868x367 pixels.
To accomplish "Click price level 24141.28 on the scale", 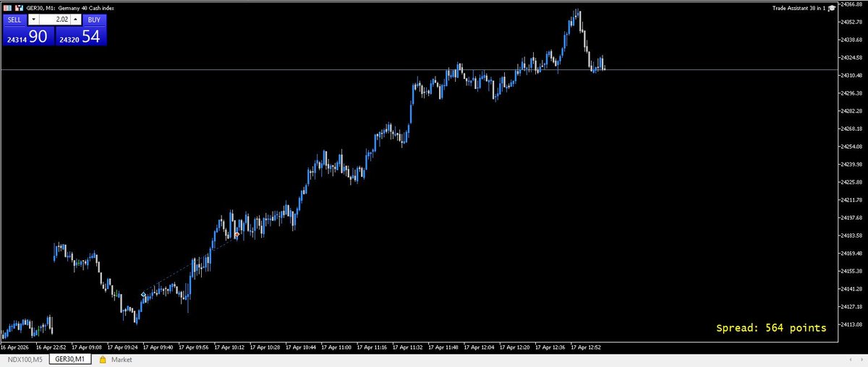I will (x=852, y=289).
